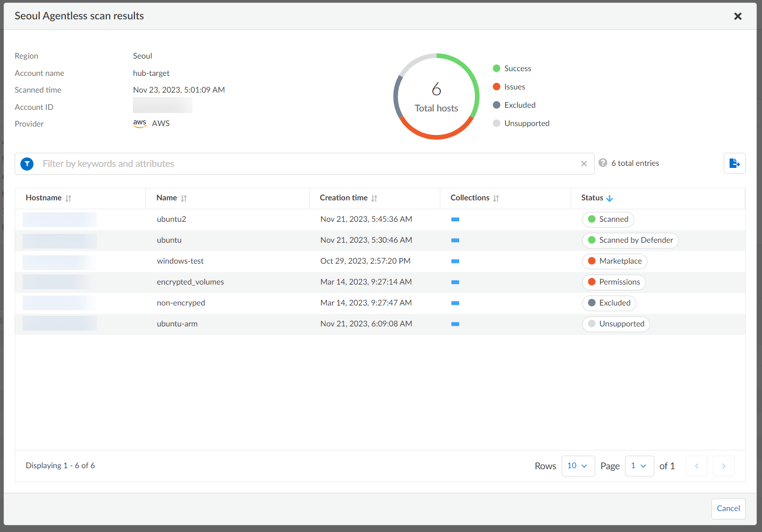Click the Status column header label
This screenshot has width=762, height=532.
pyautogui.click(x=592, y=198)
